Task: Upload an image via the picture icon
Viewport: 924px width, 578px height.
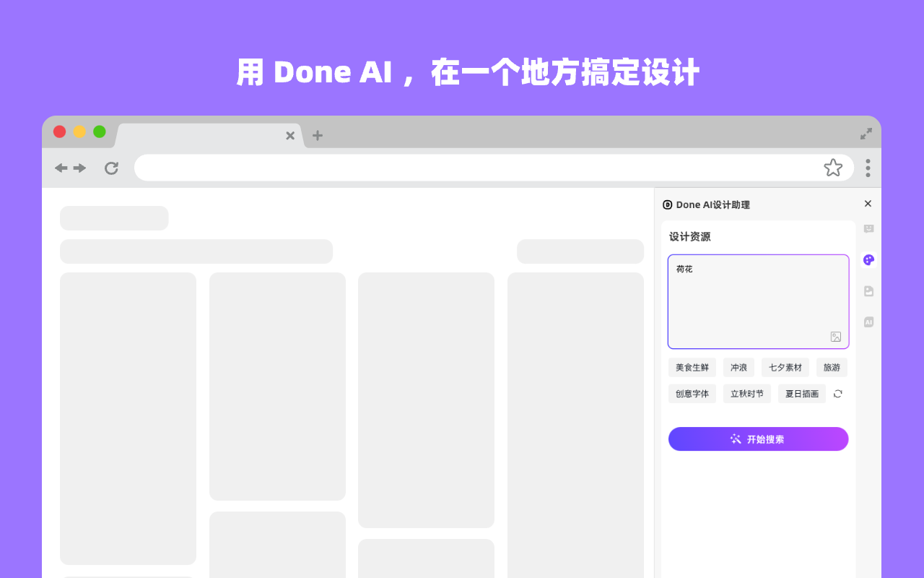Action: 835,336
